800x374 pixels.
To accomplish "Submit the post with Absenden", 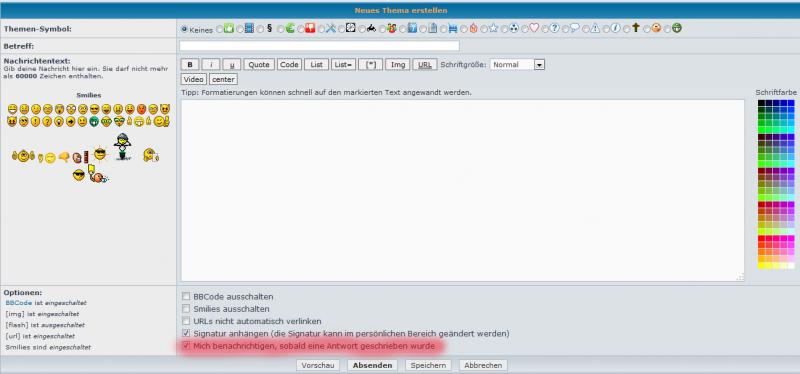I will pos(372,365).
